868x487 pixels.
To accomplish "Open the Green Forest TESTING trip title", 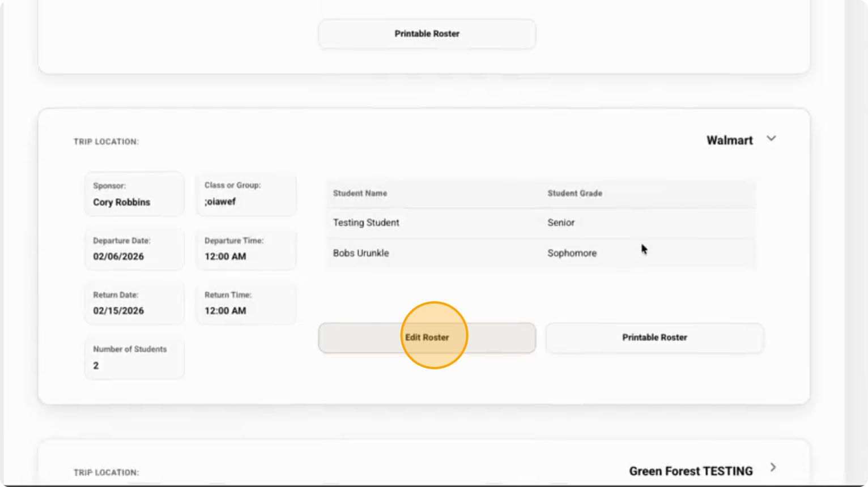I will coord(690,471).
